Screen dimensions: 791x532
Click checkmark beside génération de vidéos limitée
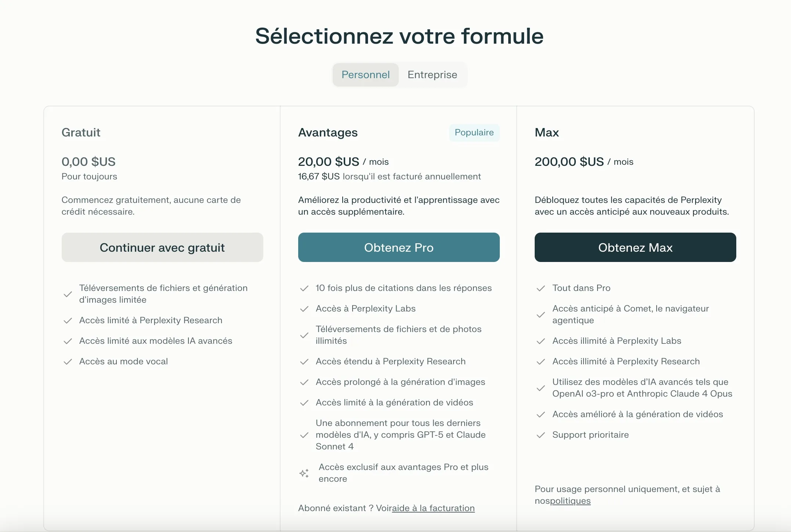(x=304, y=403)
